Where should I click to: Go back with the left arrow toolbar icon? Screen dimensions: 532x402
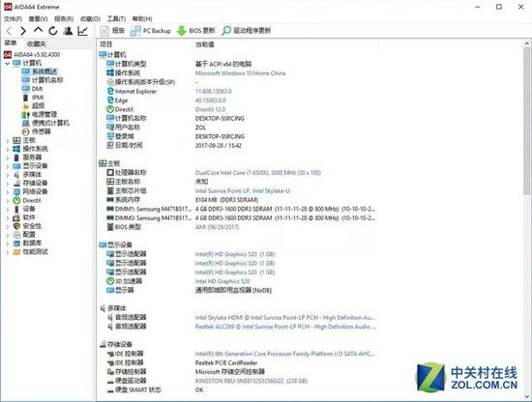pos(10,31)
